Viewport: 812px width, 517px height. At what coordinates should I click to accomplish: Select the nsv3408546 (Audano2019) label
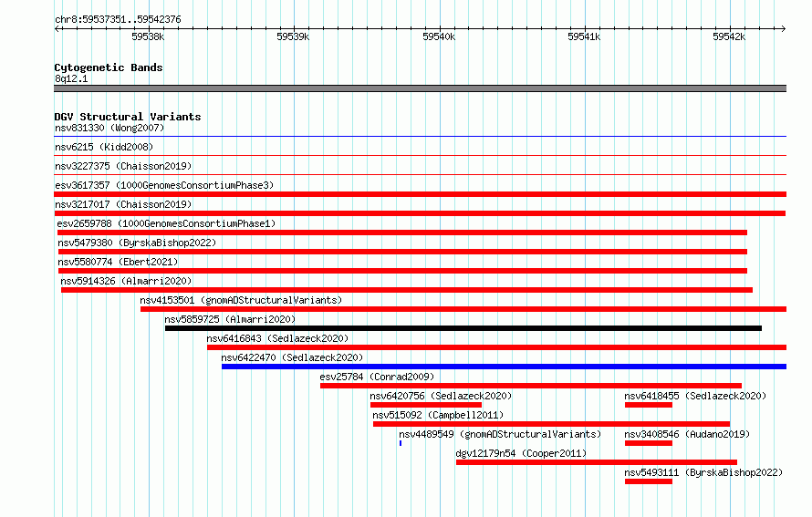point(687,434)
